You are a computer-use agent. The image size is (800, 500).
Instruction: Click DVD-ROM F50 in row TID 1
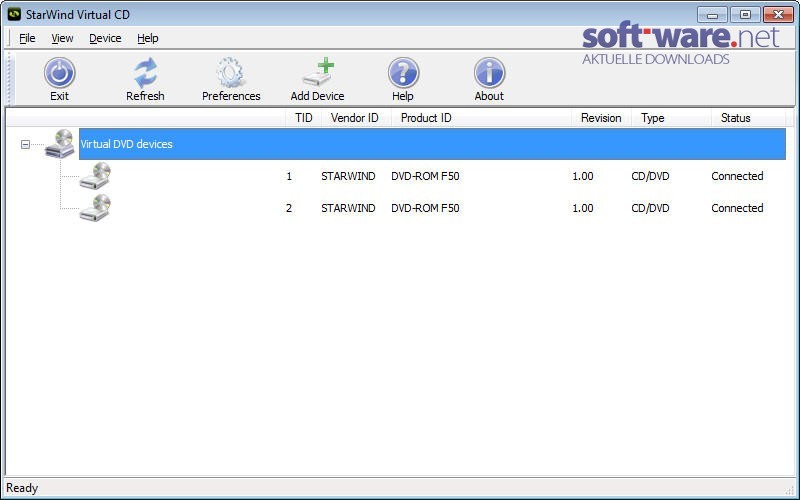coord(426,176)
